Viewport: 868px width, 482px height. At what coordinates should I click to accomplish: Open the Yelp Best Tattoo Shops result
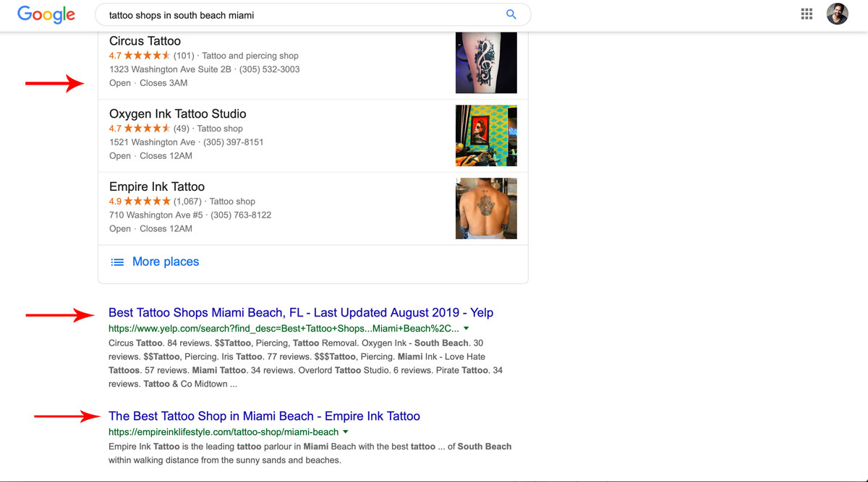coord(301,313)
